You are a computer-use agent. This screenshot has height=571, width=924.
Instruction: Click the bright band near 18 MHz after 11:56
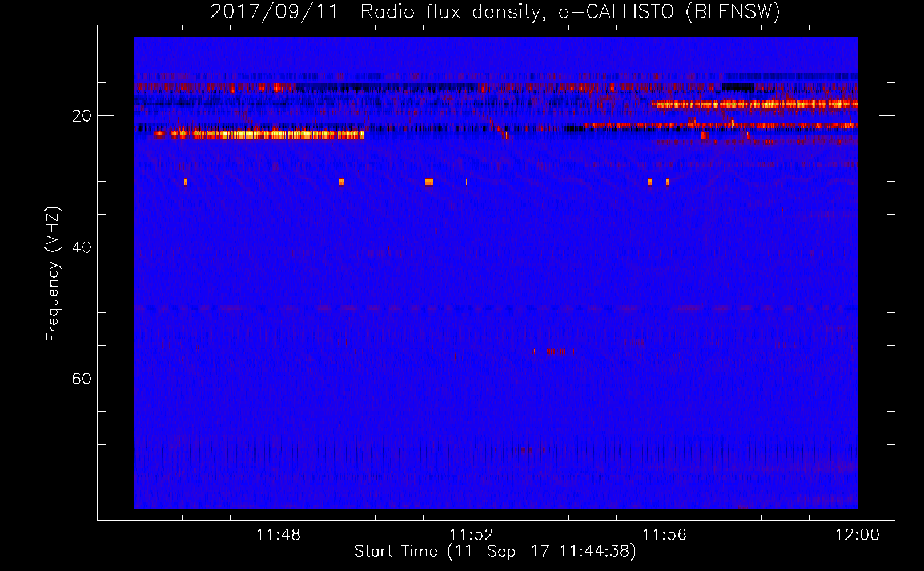755,104
